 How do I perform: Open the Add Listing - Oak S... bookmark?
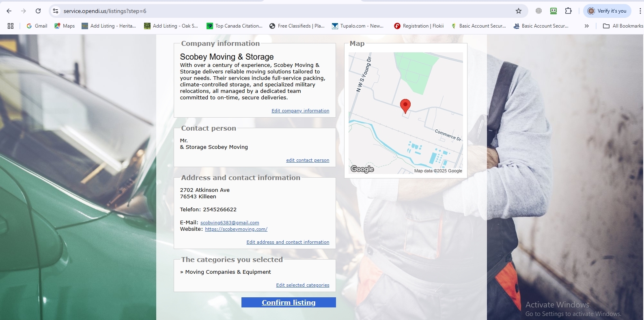click(171, 26)
